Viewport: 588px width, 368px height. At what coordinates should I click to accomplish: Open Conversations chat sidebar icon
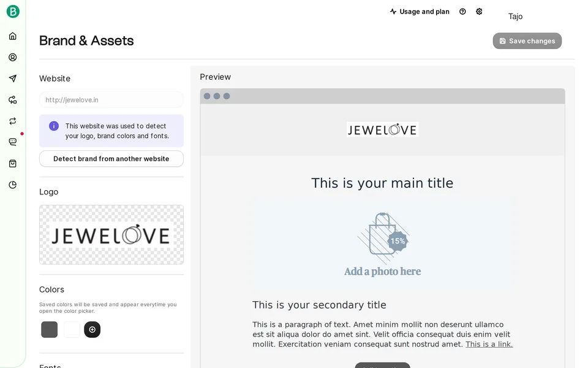tap(13, 142)
